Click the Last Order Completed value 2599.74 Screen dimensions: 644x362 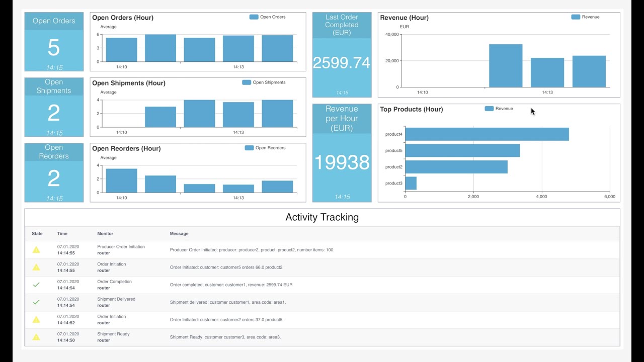tap(342, 63)
